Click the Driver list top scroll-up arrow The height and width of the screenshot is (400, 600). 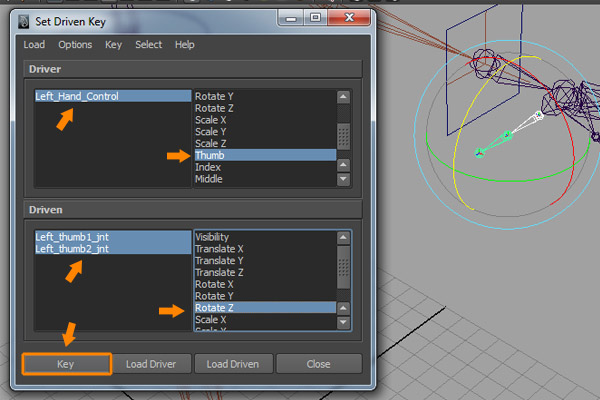[343, 96]
